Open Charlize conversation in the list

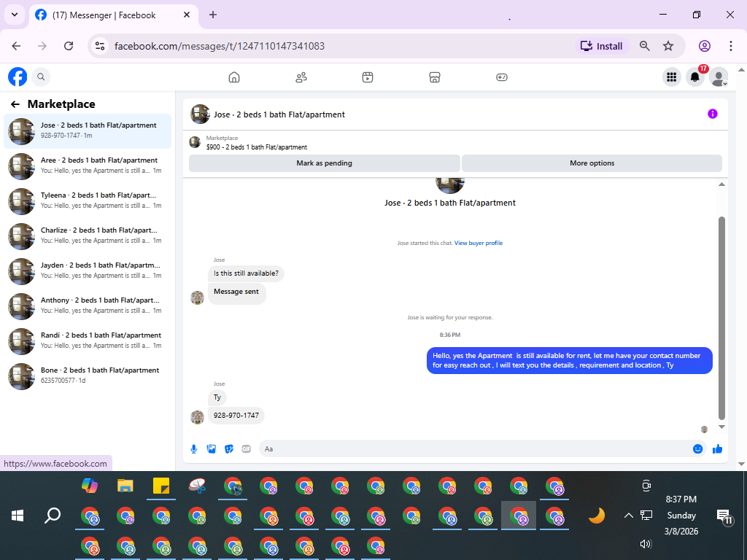click(x=88, y=236)
